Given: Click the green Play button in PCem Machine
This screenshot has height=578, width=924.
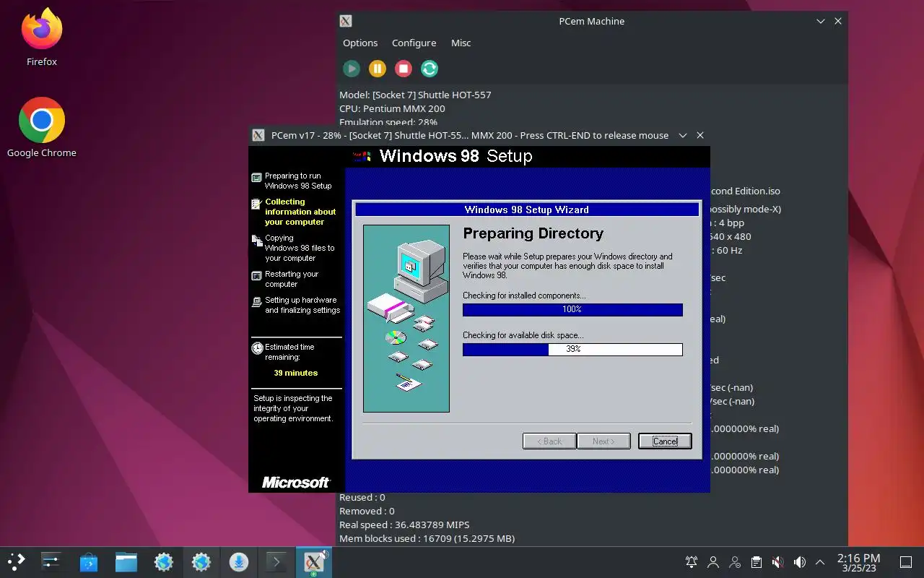Looking at the screenshot, I should tap(352, 69).
